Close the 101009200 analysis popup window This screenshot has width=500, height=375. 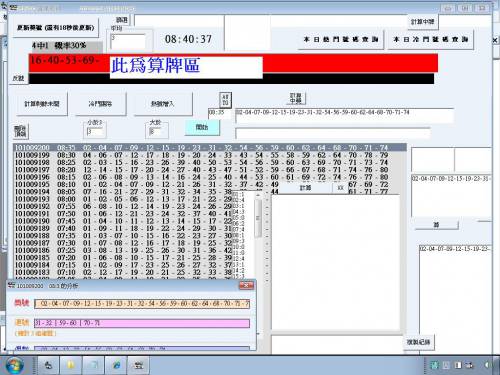pyautogui.click(x=246, y=285)
